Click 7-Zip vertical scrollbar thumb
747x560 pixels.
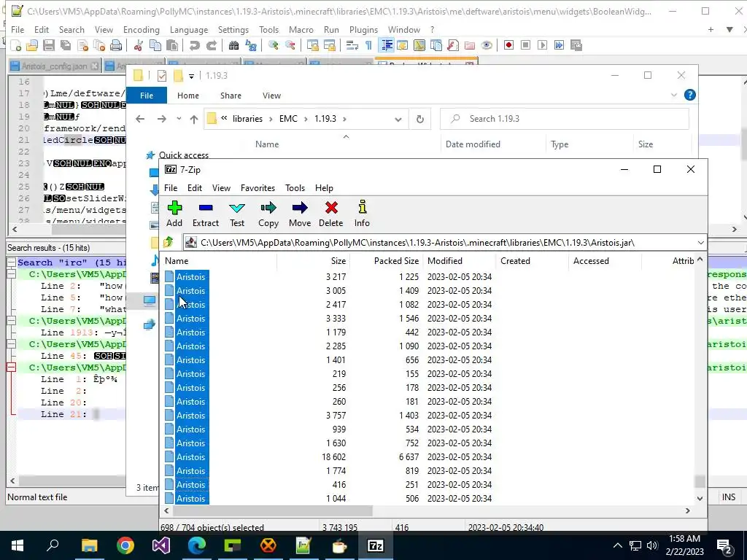[x=700, y=481]
